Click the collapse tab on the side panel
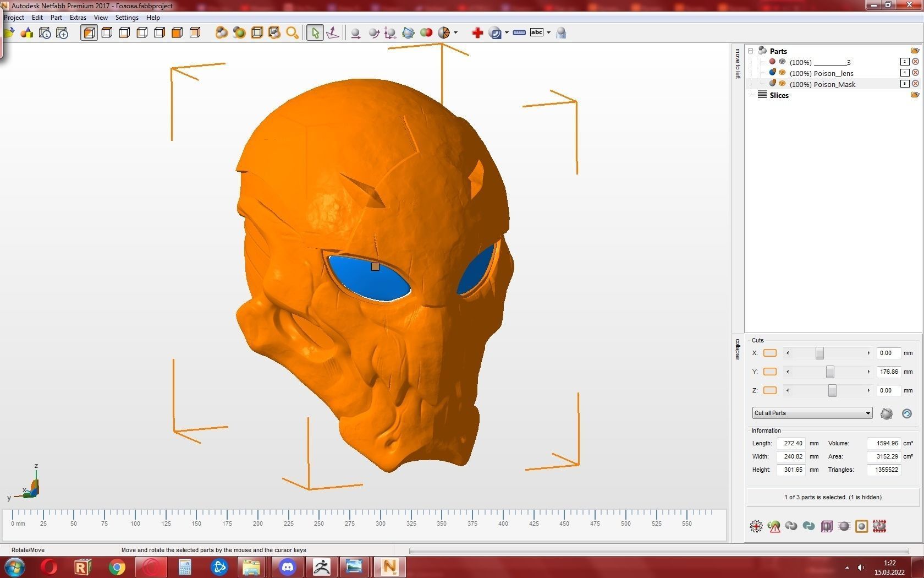The width and height of the screenshot is (924, 578). 738,349
